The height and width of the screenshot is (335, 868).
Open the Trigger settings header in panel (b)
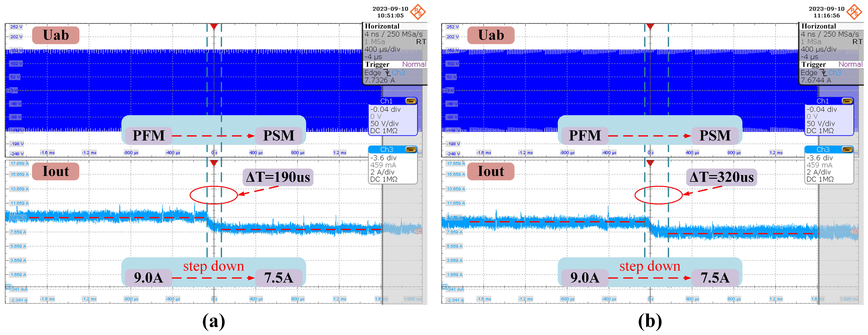(x=813, y=64)
